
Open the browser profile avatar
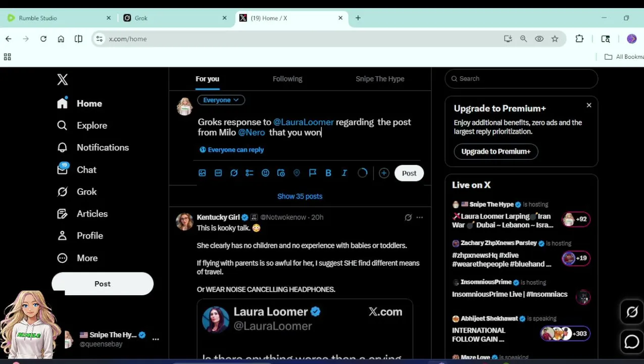[x=632, y=39]
